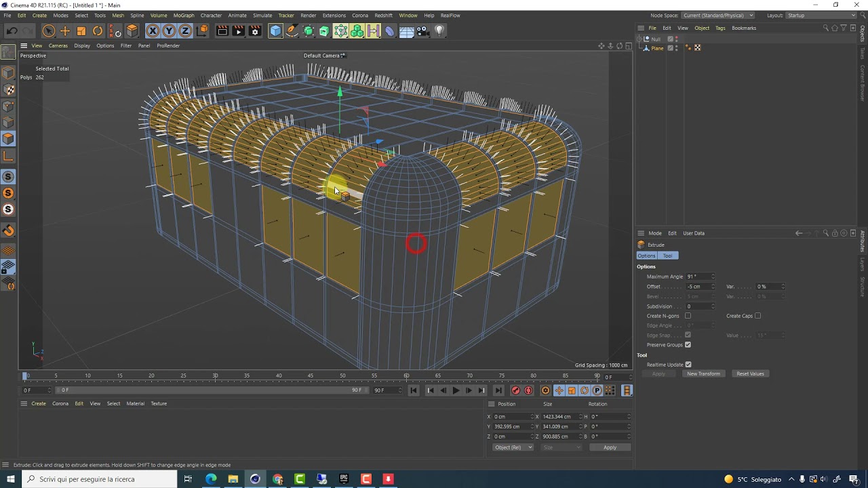The image size is (868, 488).
Task: Enable the Create Caps checkbox
Action: pyautogui.click(x=757, y=316)
